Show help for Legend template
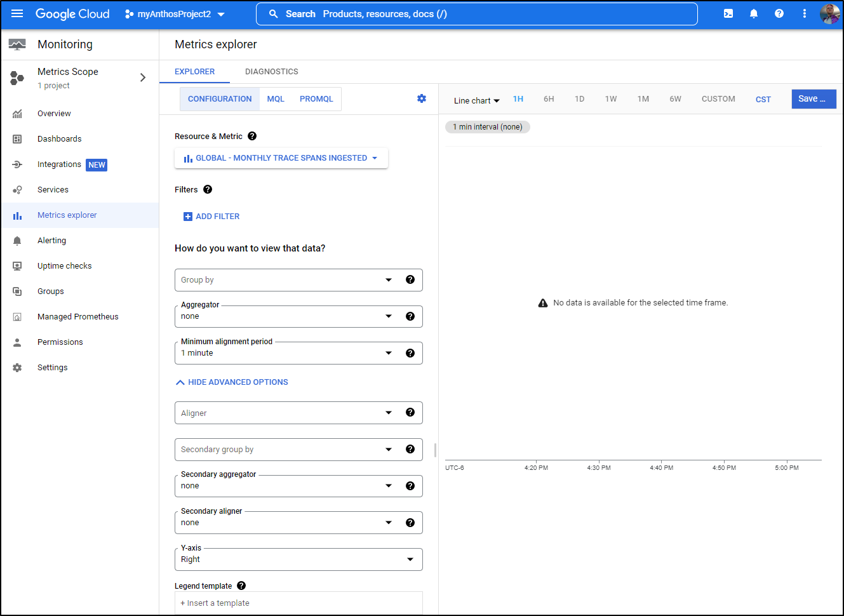 coord(241,586)
